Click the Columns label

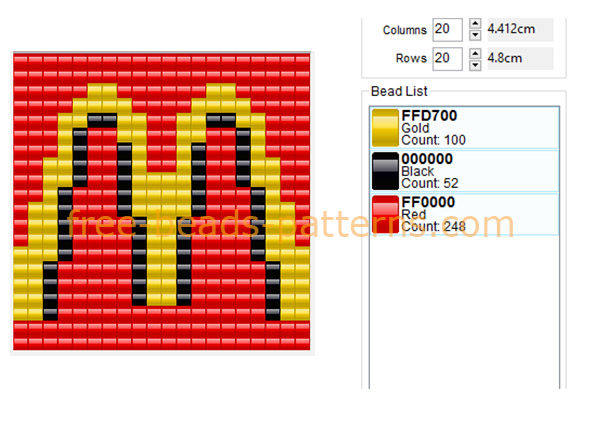(405, 30)
